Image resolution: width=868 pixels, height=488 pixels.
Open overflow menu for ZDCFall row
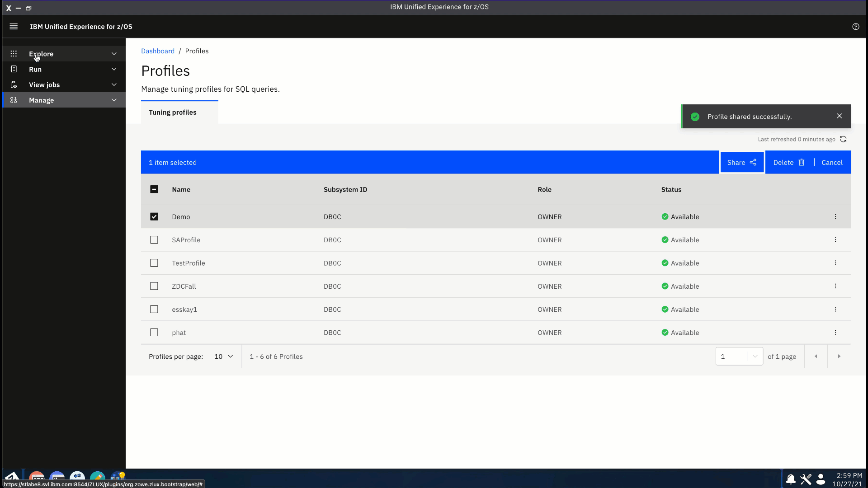(835, 286)
